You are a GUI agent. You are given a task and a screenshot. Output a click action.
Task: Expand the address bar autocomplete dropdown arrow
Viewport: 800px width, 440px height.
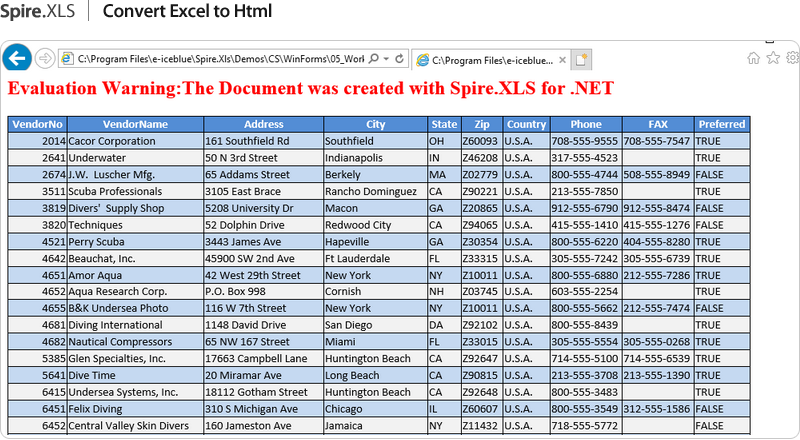tap(386, 58)
